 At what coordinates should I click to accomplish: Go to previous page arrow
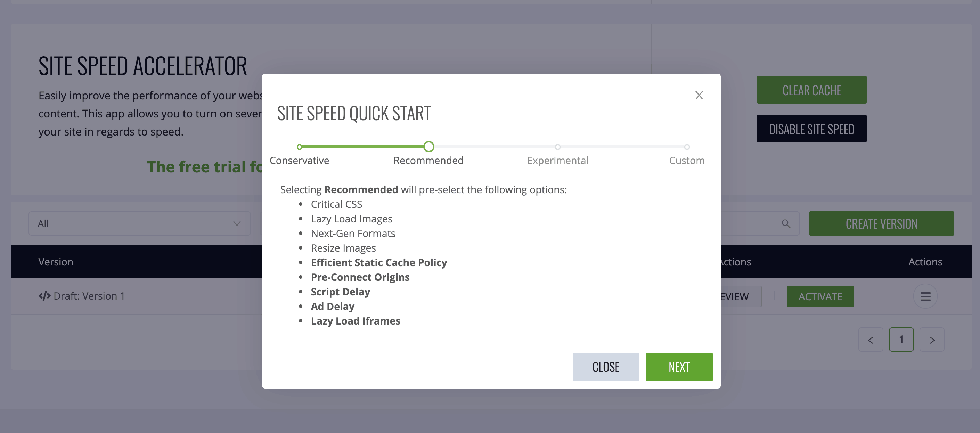coord(871,340)
